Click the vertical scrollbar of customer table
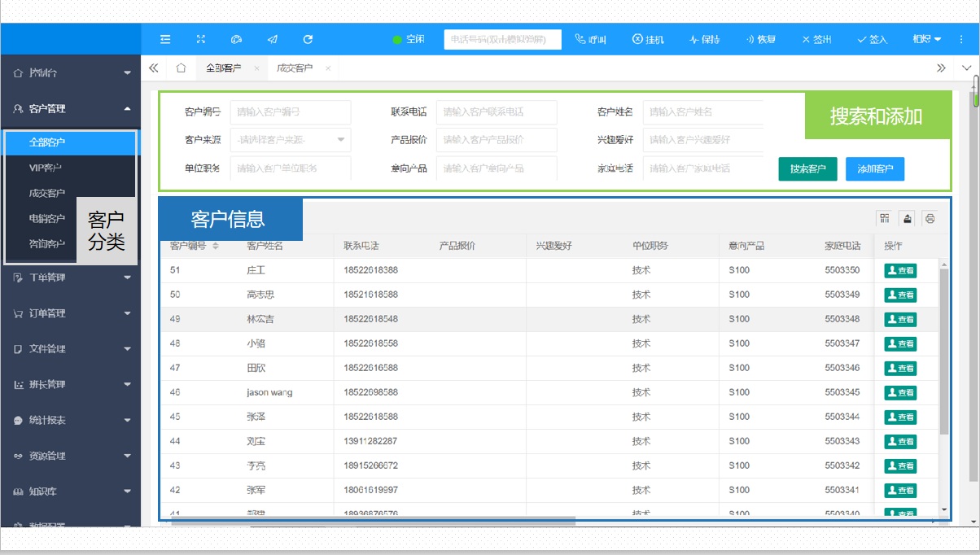This screenshot has width=980, height=555. tap(944, 350)
